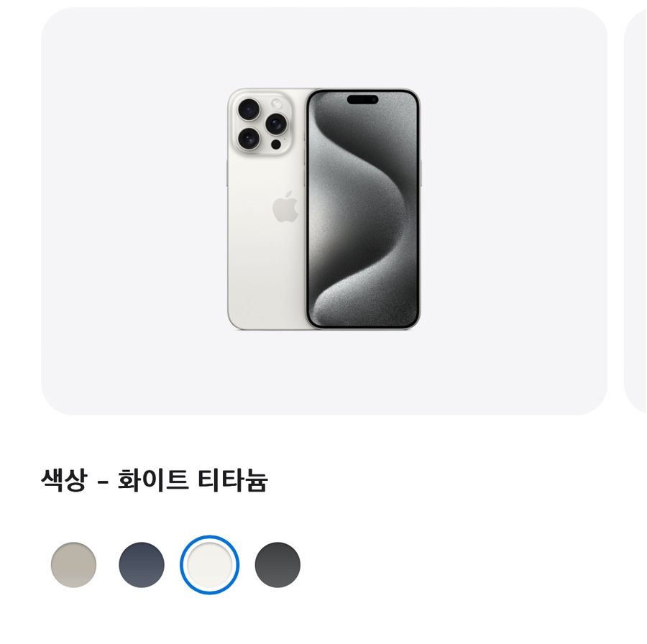Click the right-middle rear camera lens
Image resolution: width=647 pixels, height=644 pixels.
pos(275,124)
